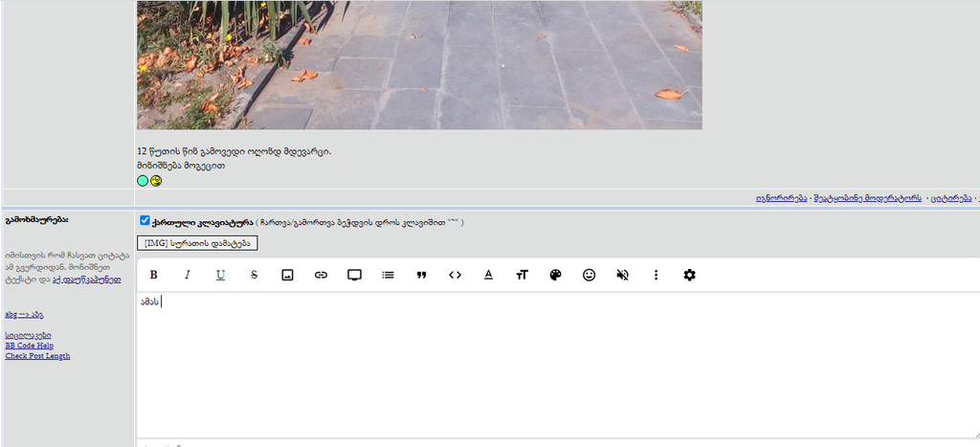Click the გამოხმაურება: label

point(37,220)
